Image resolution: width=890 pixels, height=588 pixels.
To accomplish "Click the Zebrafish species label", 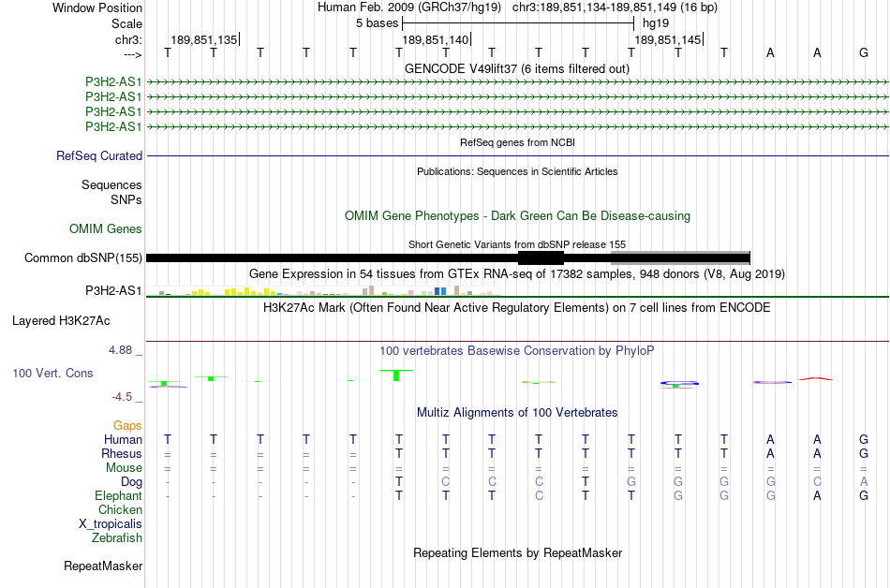I will 117,537.
